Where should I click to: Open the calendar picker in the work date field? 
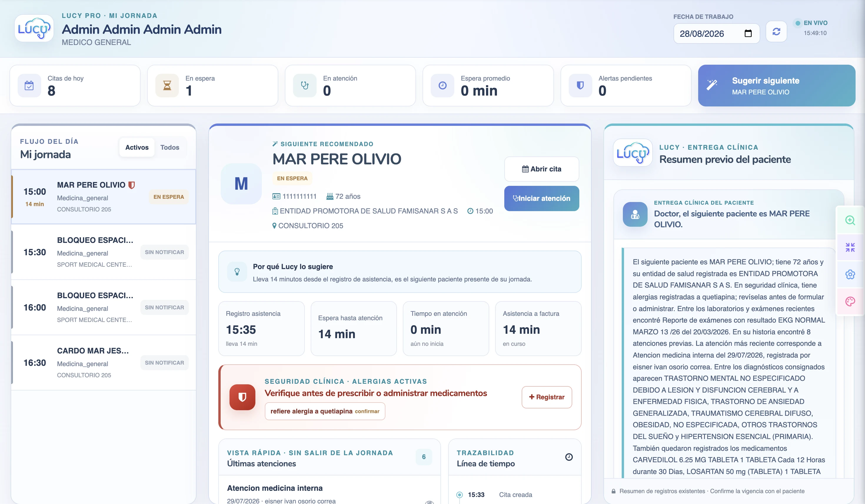748,33
